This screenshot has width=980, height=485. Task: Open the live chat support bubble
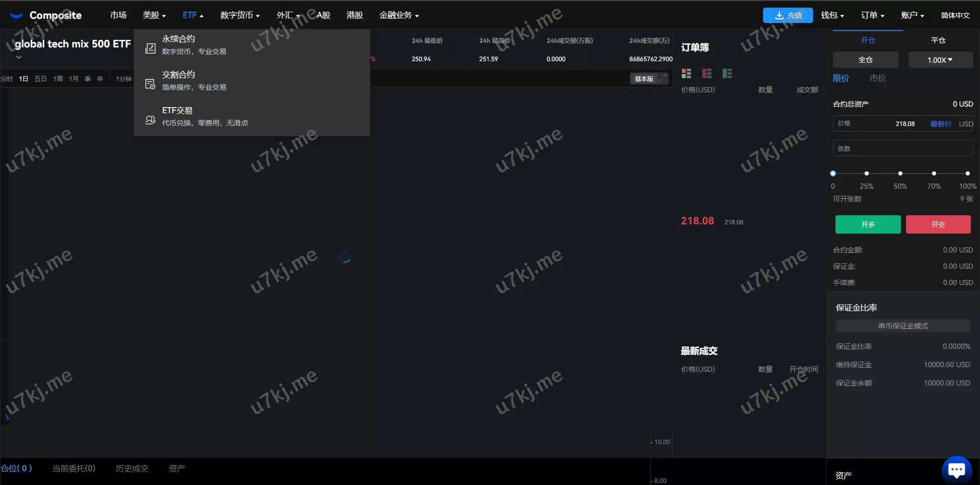tap(956, 469)
